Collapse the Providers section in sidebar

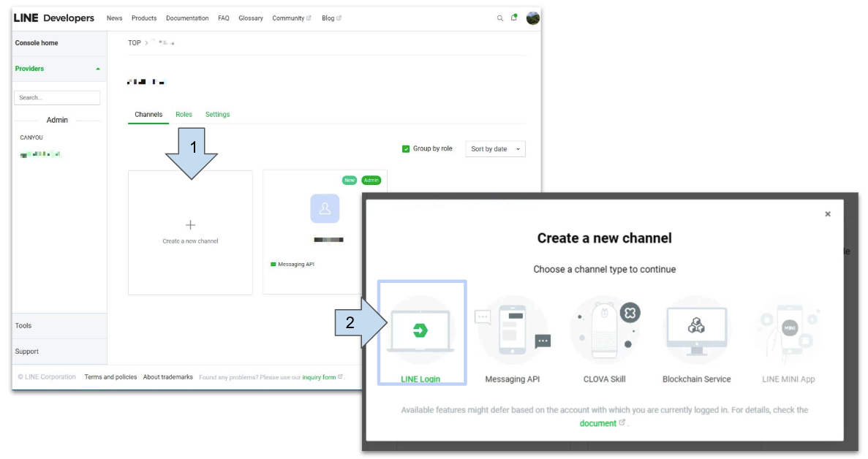pyautogui.click(x=98, y=69)
